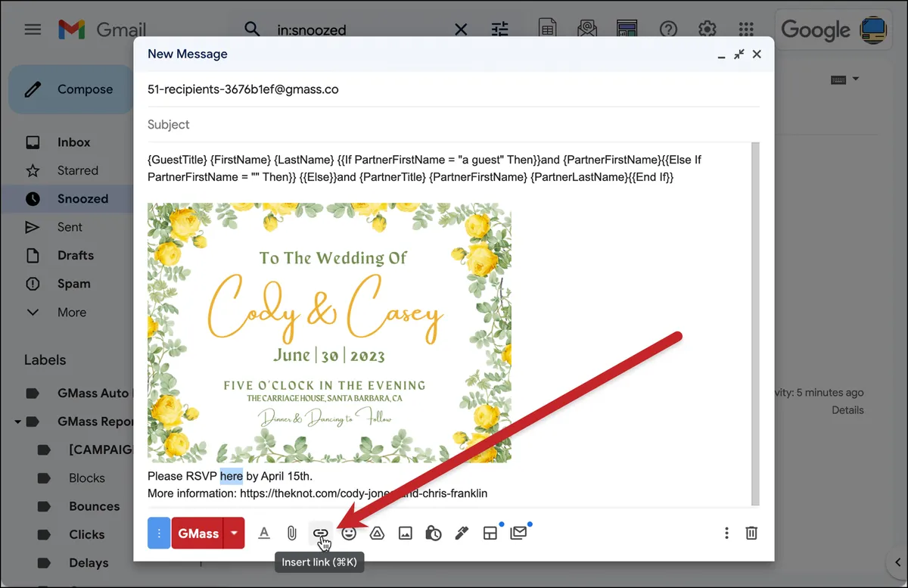Open Spam folder
Image resolution: width=908 pixels, height=588 pixels.
tap(73, 284)
